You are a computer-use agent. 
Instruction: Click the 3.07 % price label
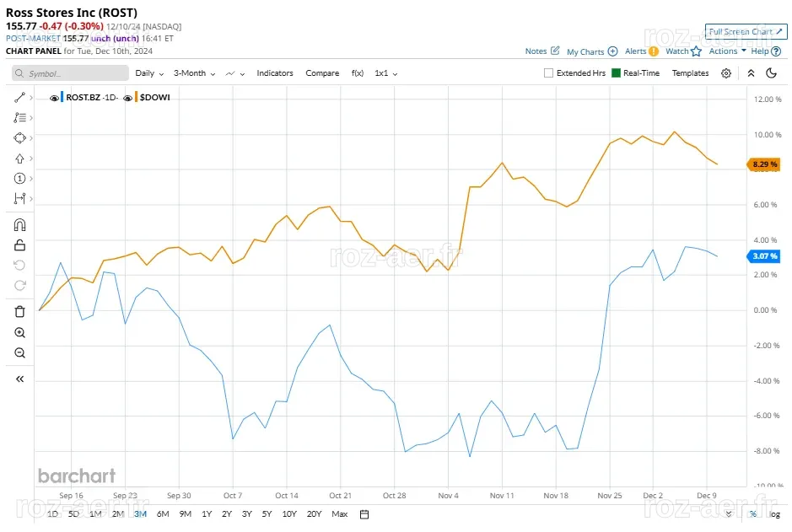(x=763, y=256)
